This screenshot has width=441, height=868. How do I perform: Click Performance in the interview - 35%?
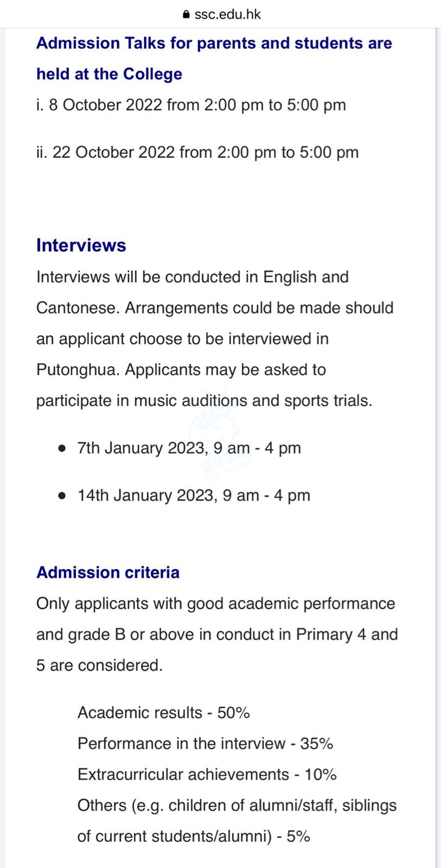point(205,743)
